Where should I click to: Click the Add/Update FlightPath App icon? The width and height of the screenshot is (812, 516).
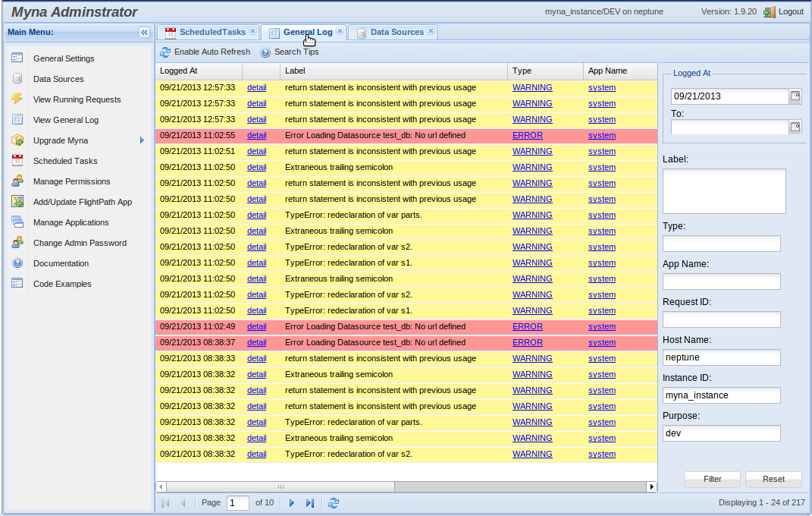[17, 202]
